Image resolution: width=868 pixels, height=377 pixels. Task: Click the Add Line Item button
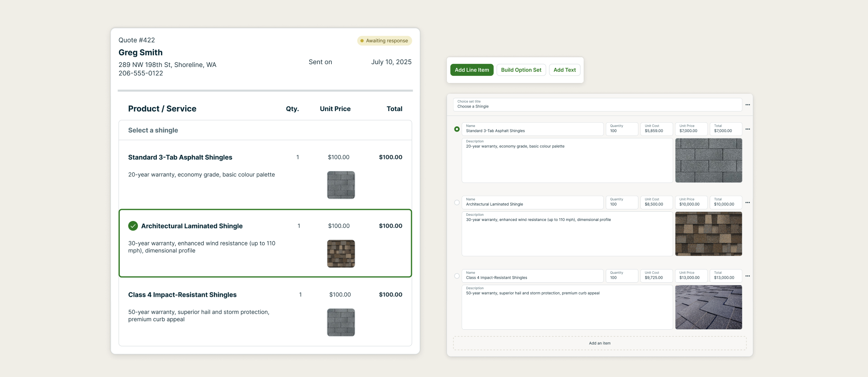(x=472, y=70)
